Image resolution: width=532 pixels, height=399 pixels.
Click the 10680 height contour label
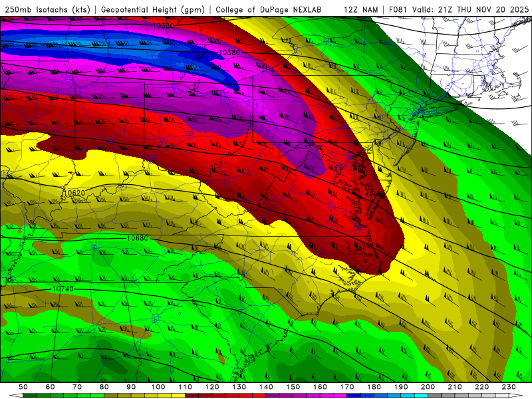click(x=138, y=238)
